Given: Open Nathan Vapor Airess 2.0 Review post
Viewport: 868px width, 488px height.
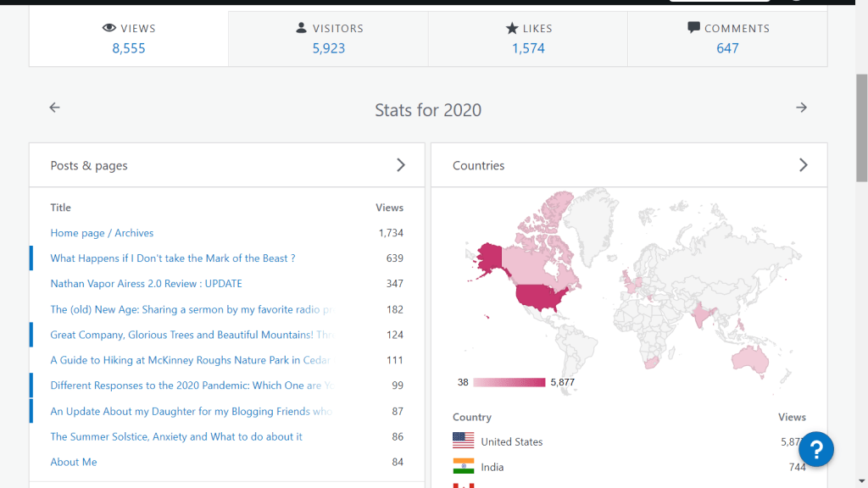Looking at the screenshot, I should point(146,284).
